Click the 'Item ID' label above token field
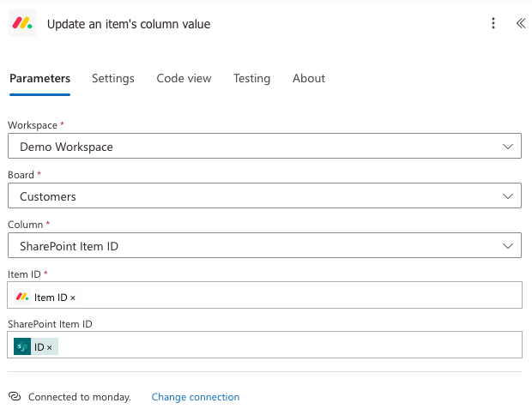 tap(24, 274)
